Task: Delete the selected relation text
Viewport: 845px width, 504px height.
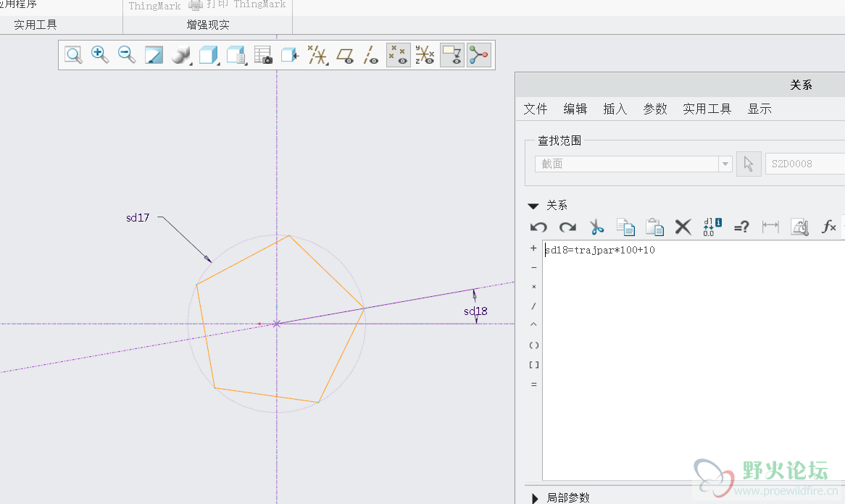Action: pyautogui.click(x=683, y=227)
